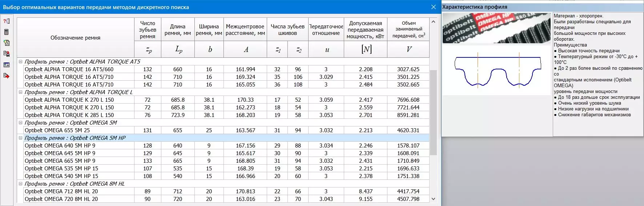Click the sheet with red arrow icon

(x=6, y=76)
